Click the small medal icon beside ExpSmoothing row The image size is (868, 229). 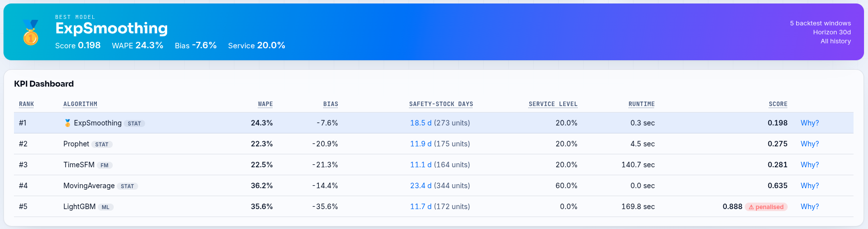coord(67,123)
